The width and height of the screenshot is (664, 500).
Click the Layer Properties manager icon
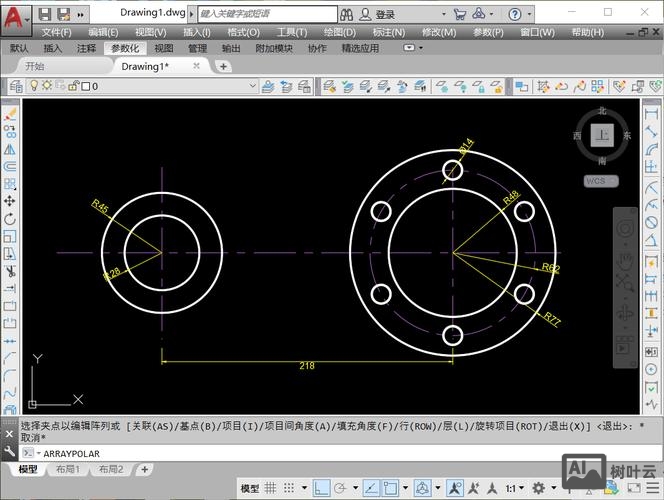(15, 87)
